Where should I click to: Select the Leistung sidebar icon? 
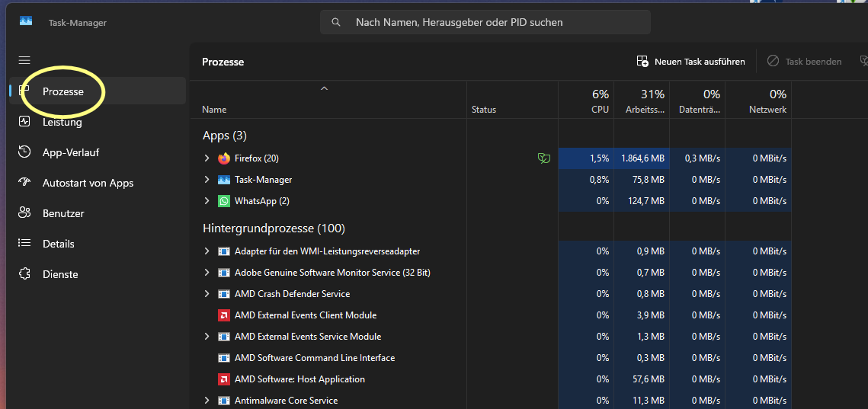(24, 122)
